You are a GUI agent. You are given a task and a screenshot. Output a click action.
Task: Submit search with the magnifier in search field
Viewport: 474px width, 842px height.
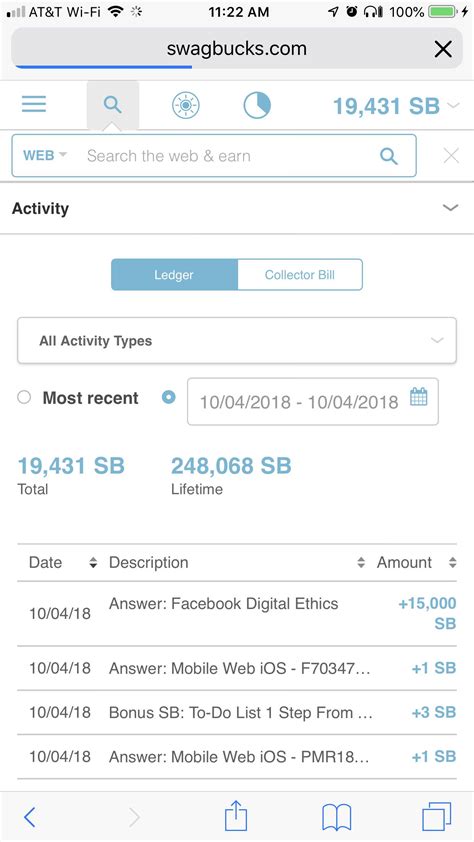point(389,156)
